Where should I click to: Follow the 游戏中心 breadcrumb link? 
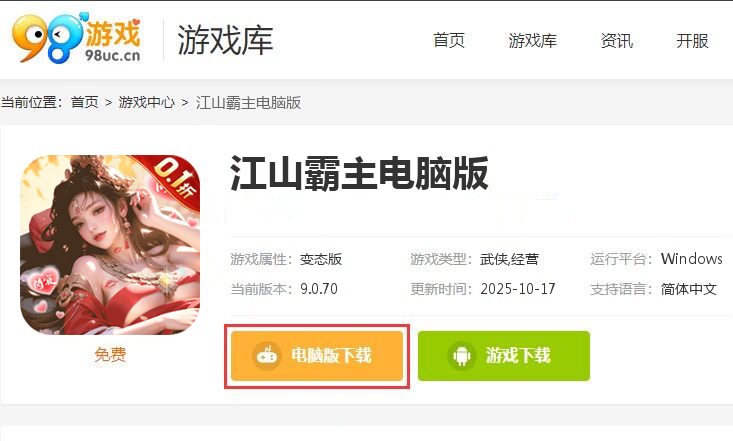146,102
